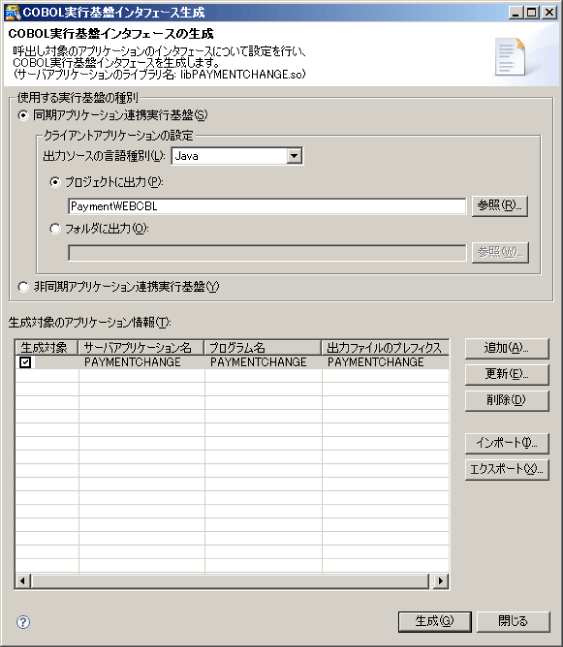563x647 pixels.
Task: Click the 生成(G) generate button
Action: [x=434, y=621]
